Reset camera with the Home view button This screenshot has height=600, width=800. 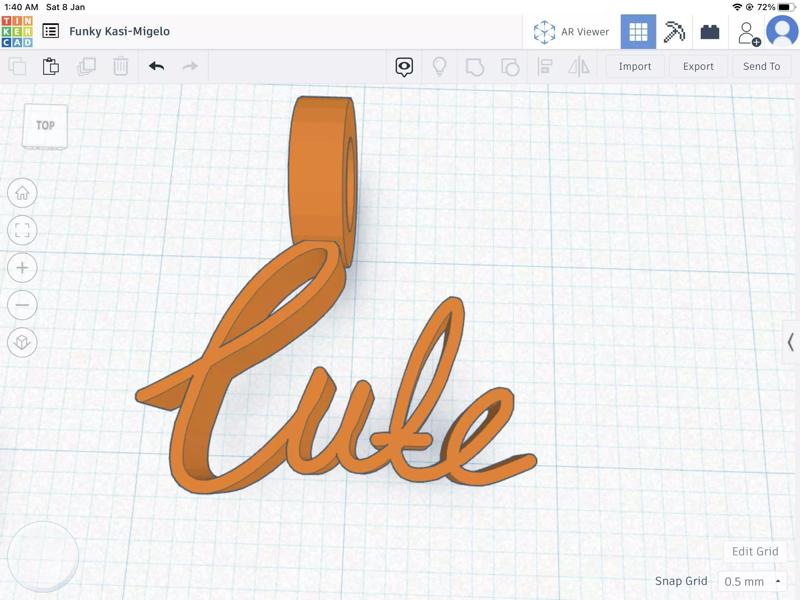(22, 193)
